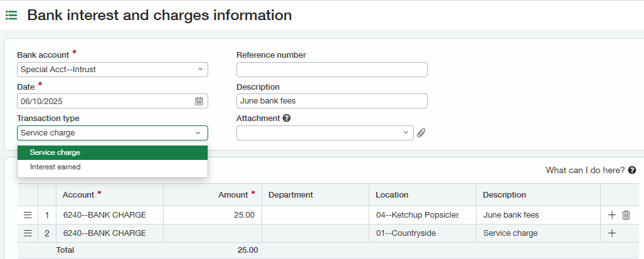Click the 'What can I do here?' help icon
Screen dimensions: 644x259
(632, 170)
